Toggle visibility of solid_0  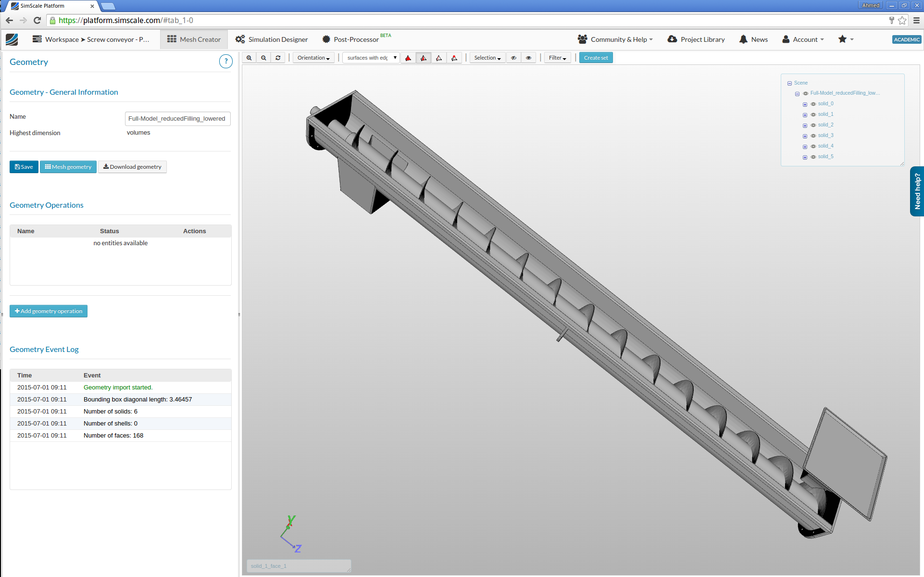(x=813, y=104)
